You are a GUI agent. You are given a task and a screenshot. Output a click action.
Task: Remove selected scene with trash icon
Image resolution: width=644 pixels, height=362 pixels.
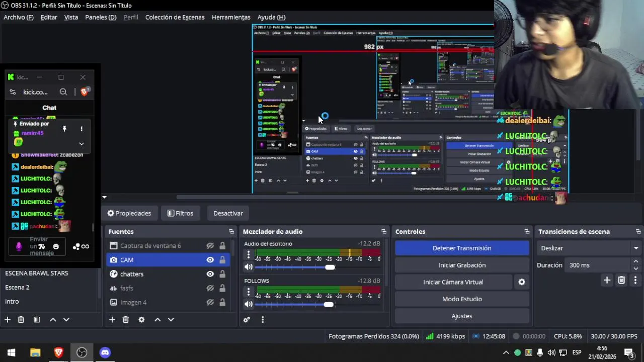[x=21, y=319]
